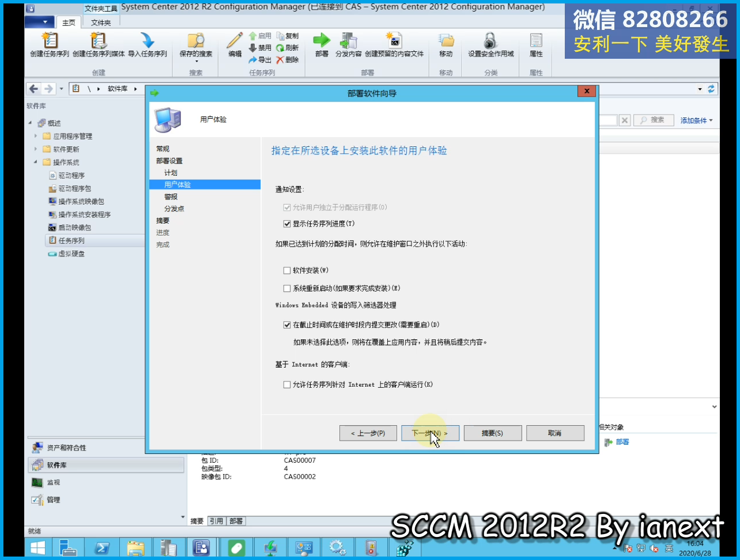Image resolution: width=740 pixels, height=560 pixels.
Task: Select 常规 wizard step
Action: coord(163,149)
